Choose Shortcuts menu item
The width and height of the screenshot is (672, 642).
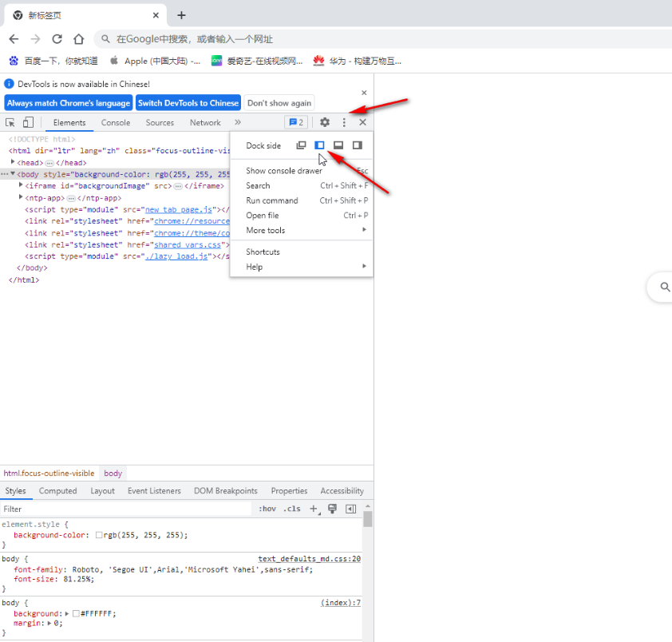click(x=302, y=252)
